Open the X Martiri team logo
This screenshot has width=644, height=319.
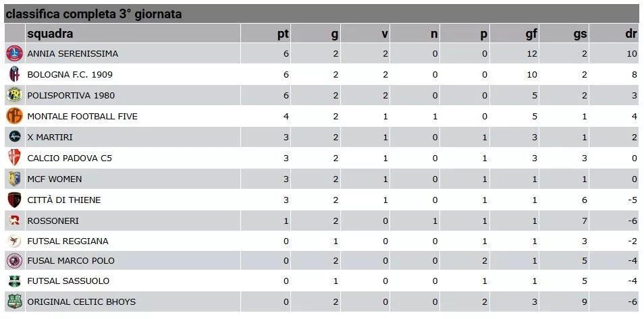(14, 137)
